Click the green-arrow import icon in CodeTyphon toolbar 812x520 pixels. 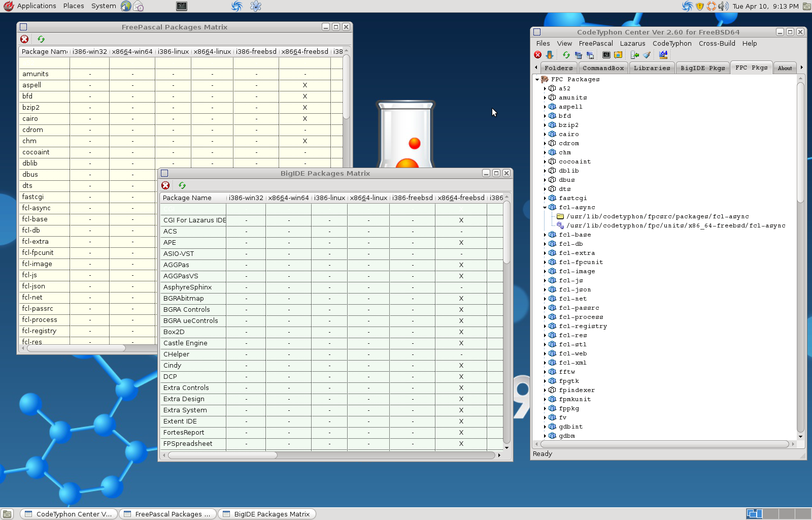pos(635,55)
